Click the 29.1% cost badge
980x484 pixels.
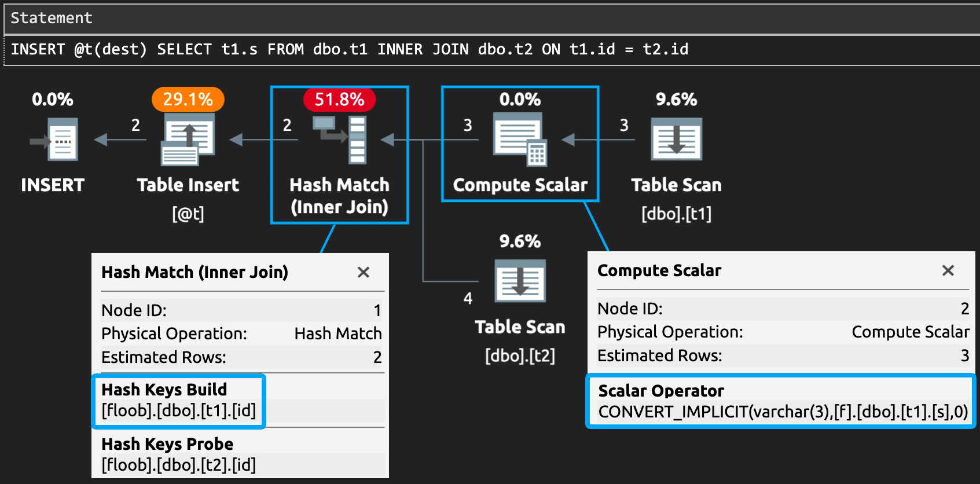coord(188,99)
